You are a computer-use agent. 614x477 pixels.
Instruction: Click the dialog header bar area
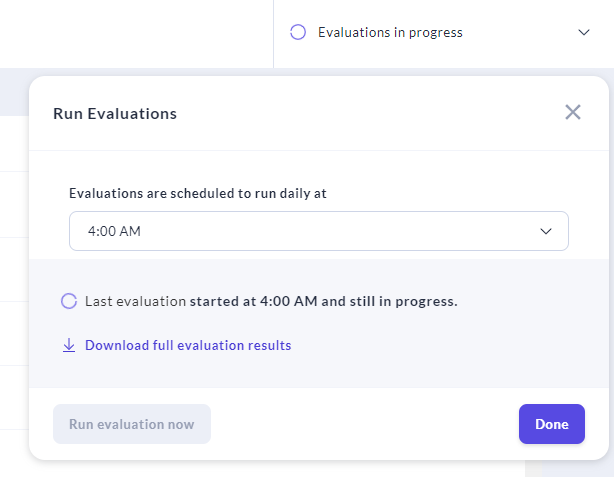pyautogui.click(x=350, y=113)
